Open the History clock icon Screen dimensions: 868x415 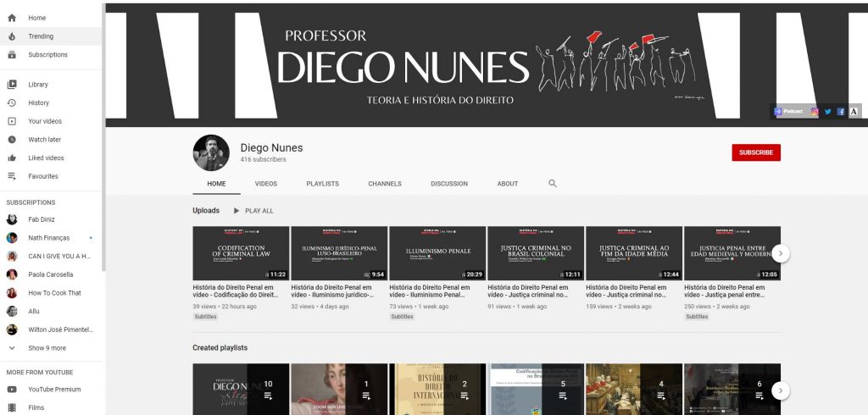coord(12,103)
